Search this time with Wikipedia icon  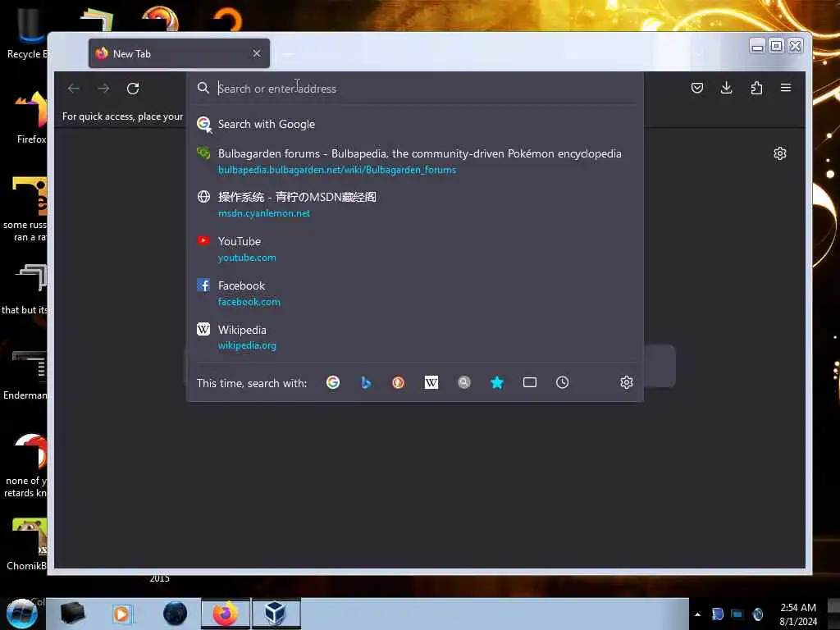431,382
